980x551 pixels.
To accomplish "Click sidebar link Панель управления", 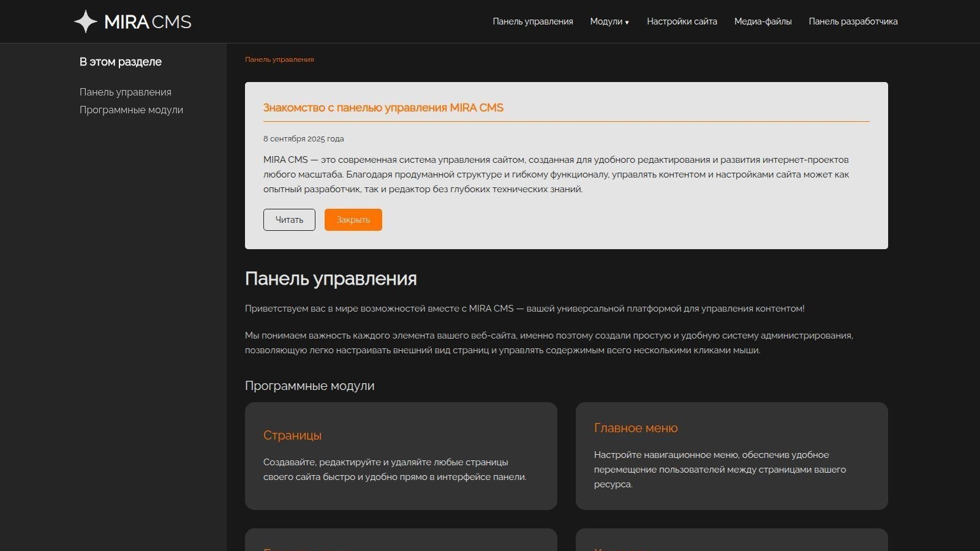I will 125,92.
